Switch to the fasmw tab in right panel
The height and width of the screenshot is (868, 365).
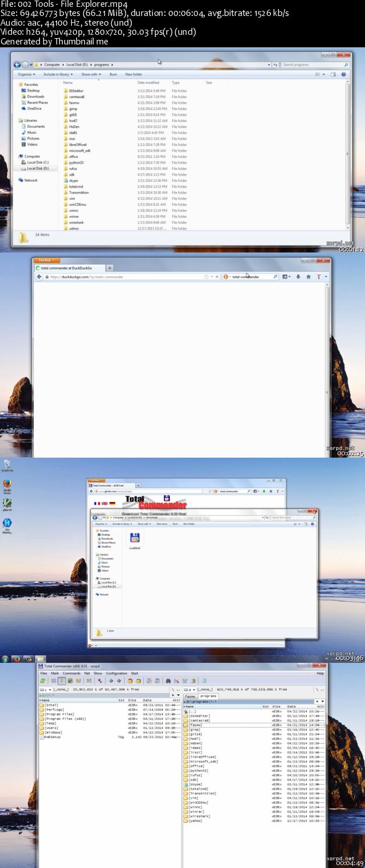coord(190,696)
